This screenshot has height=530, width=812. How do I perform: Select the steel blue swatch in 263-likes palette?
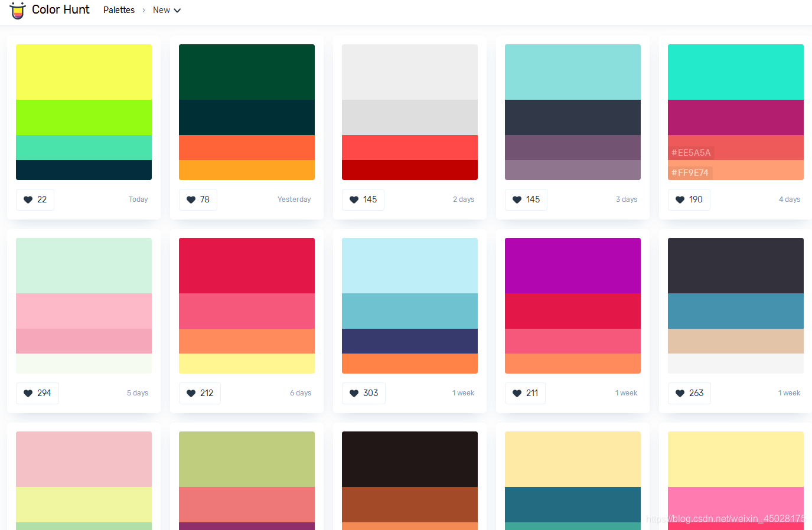click(x=736, y=311)
